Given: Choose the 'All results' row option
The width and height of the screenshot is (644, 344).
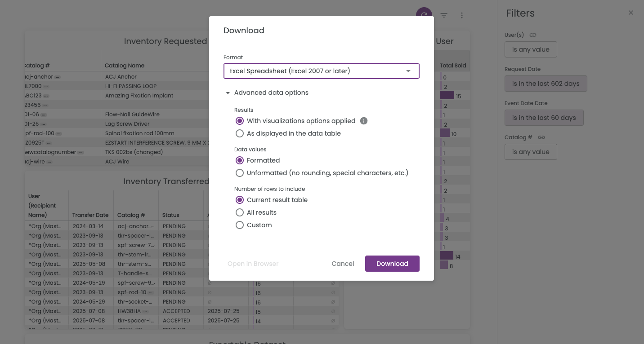Looking at the screenshot, I should tap(240, 212).
